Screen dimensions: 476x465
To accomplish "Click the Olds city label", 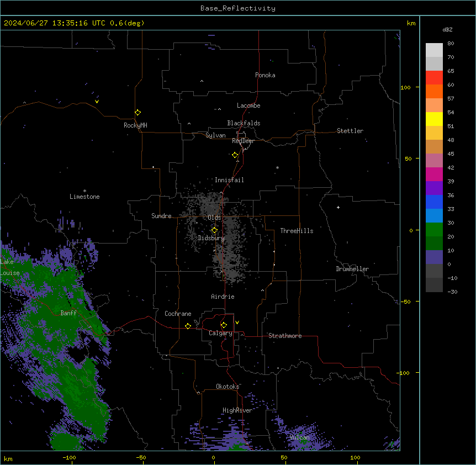I will (x=214, y=218).
